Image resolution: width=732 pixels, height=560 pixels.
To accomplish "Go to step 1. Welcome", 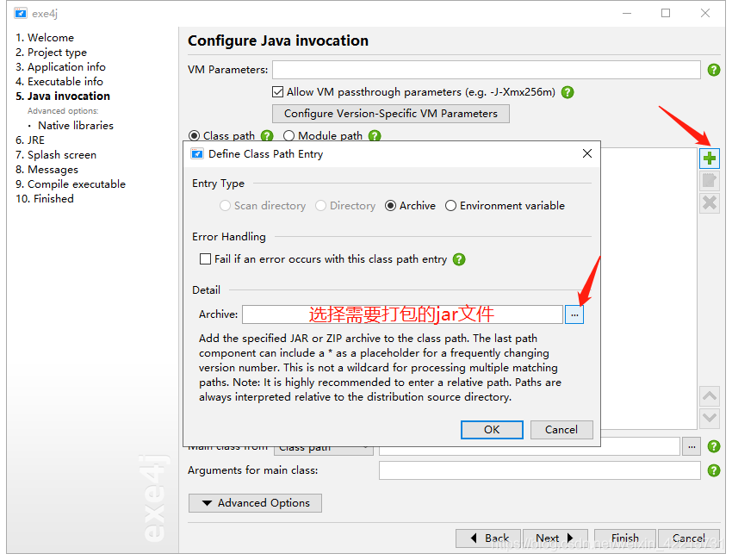I will coord(45,38).
